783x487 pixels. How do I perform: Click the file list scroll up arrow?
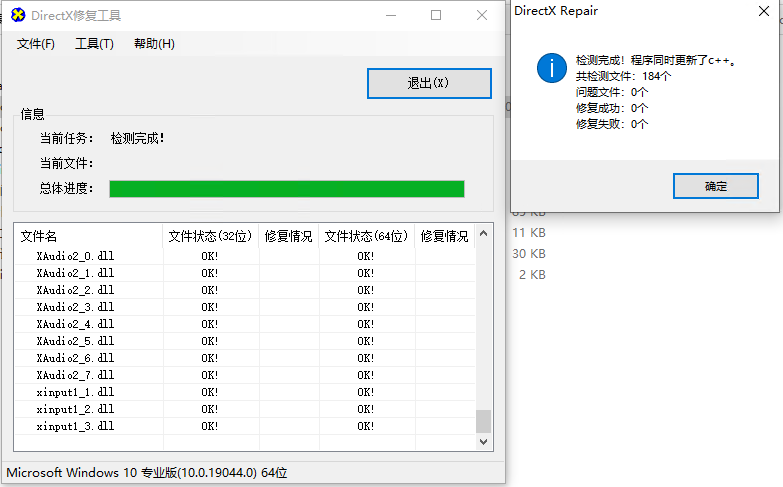[x=483, y=233]
